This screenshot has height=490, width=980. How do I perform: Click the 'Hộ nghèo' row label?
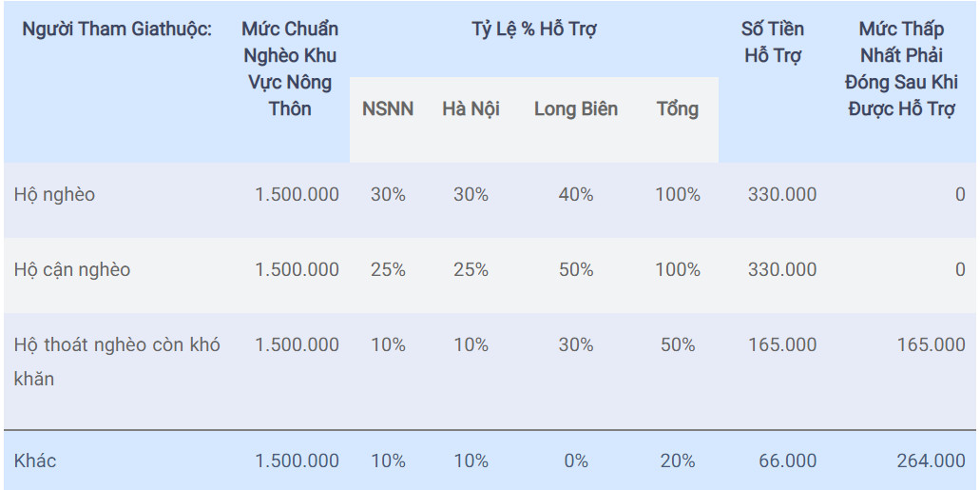[x=55, y=194]
